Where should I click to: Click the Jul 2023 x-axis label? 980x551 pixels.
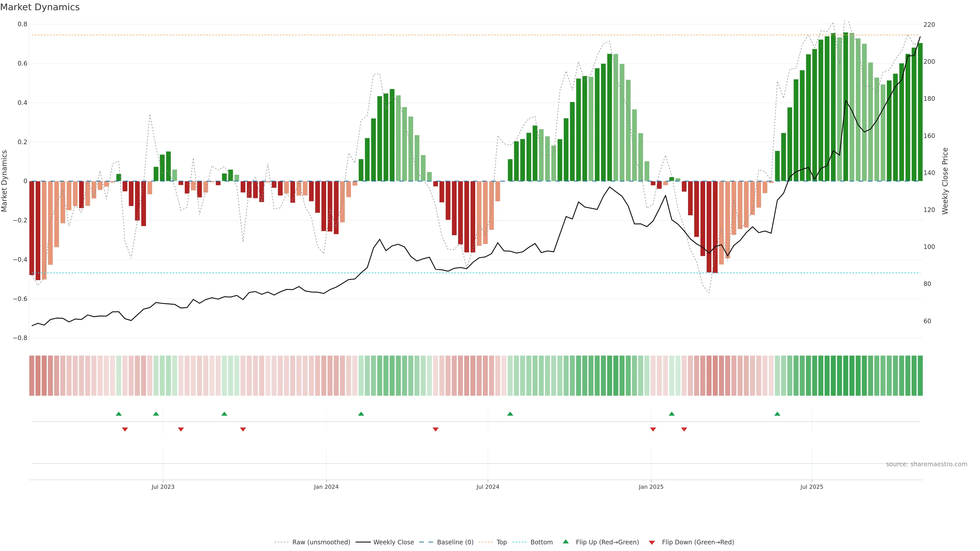click(x=163, y=487)
